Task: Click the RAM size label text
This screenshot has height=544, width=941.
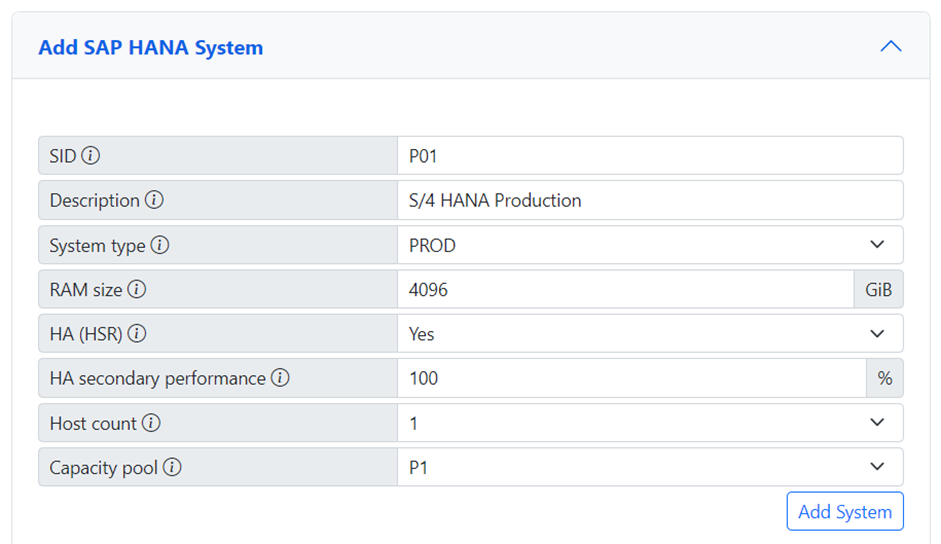Action: point(86,290)
